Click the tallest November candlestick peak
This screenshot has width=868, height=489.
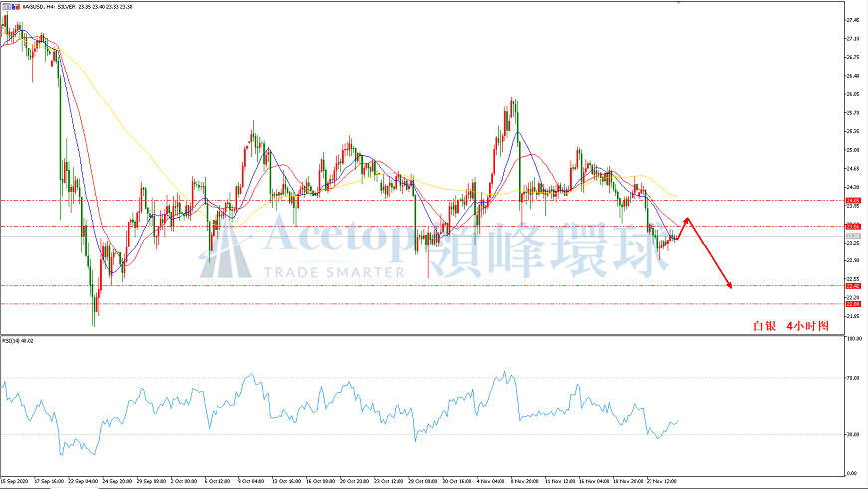point(512,99)
